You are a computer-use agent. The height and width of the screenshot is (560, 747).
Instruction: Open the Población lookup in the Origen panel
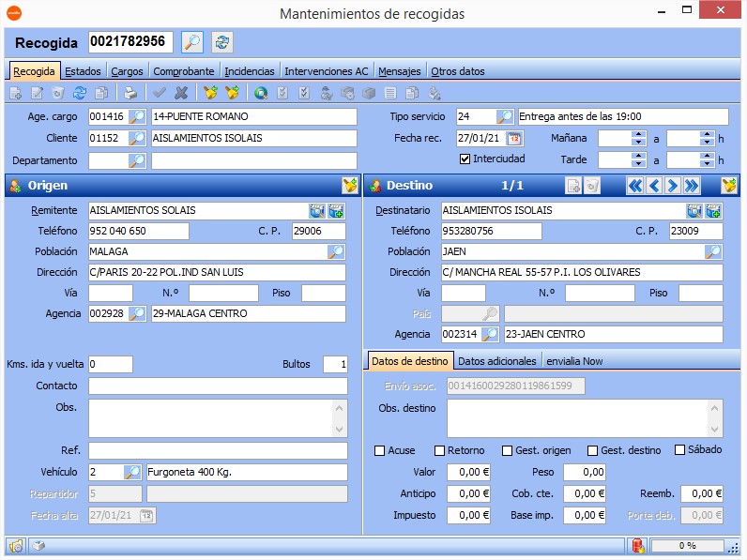click(x=335, y=251)
